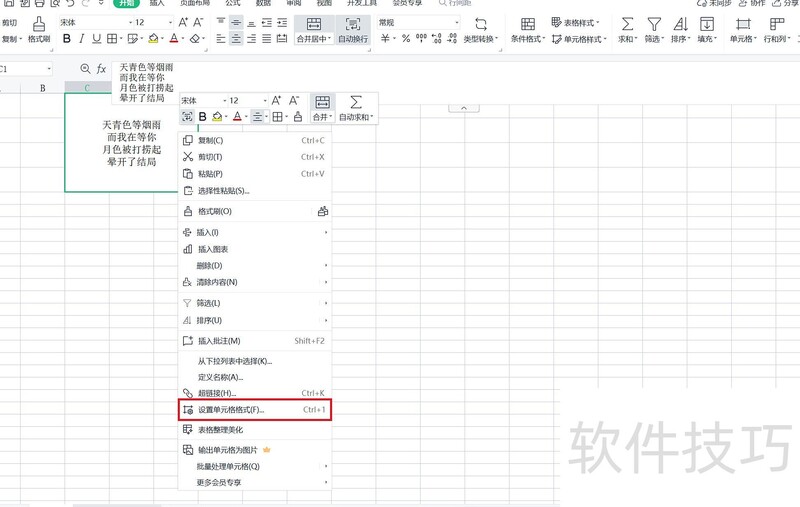Screen dimensions: 800x507
Task: Open the font size 12 dropdown in the ribbon
Action: [x=170, y=22]
